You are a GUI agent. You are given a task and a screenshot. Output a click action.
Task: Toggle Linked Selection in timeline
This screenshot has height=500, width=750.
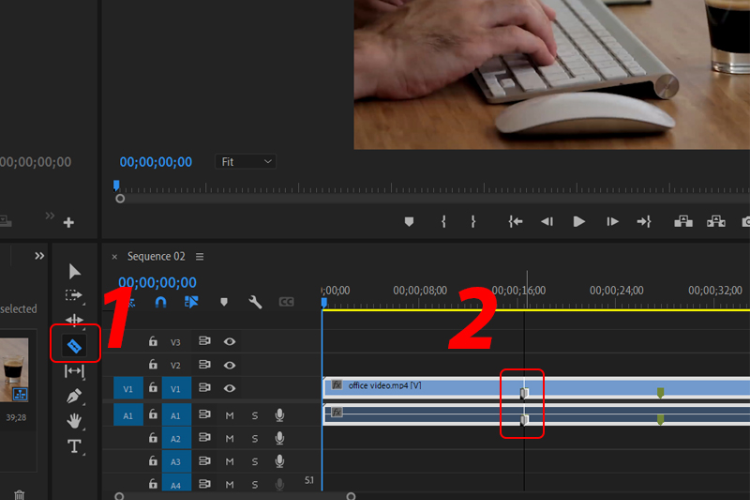(191, 302)
